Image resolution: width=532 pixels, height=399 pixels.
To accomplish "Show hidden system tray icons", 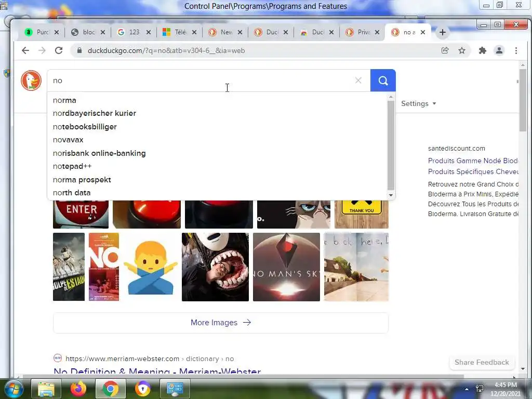I will pyautogui.click(x=467, y=389).
